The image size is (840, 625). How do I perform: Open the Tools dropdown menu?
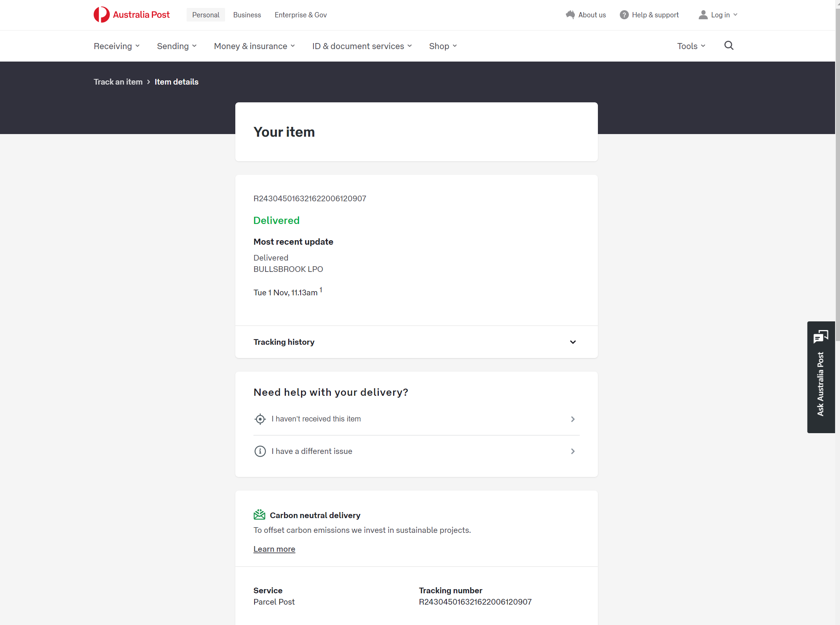click(x=690, y=46)
